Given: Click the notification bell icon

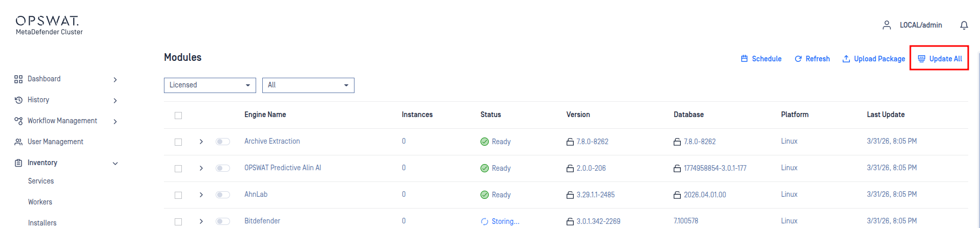Looking at the screenshot, I should tap(964, 25).
